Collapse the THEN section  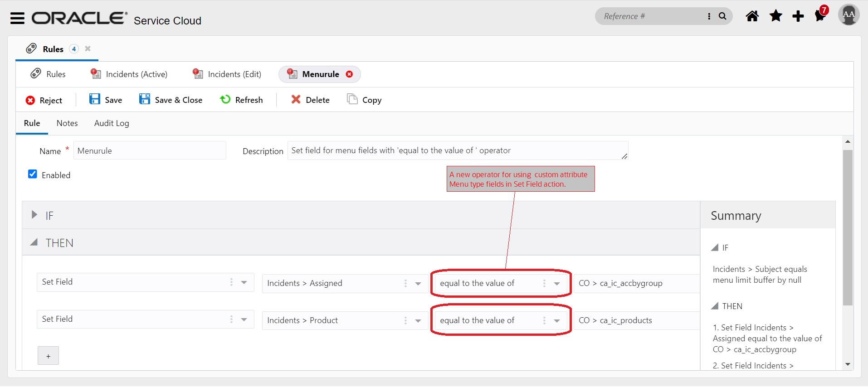click(x=34, y=242)
